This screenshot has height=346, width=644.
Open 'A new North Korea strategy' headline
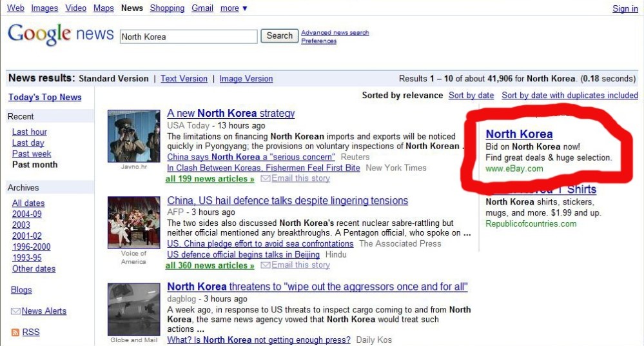pyautogui.click(x=231, y=113)
